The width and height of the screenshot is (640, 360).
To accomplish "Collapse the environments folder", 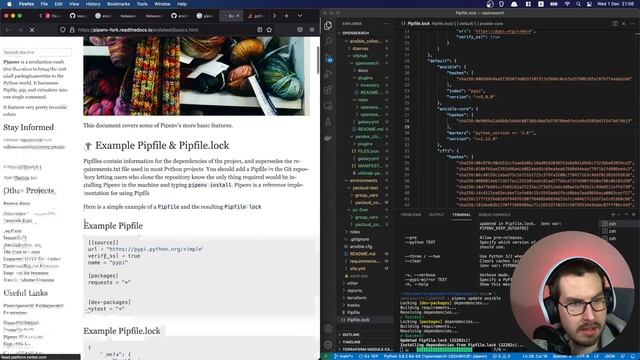I will [363, 180].
